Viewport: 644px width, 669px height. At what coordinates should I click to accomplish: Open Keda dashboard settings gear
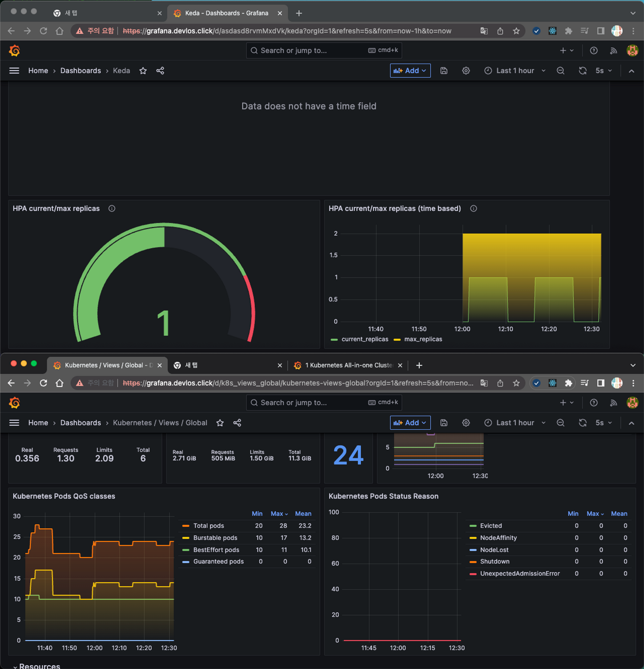point(466,71)
